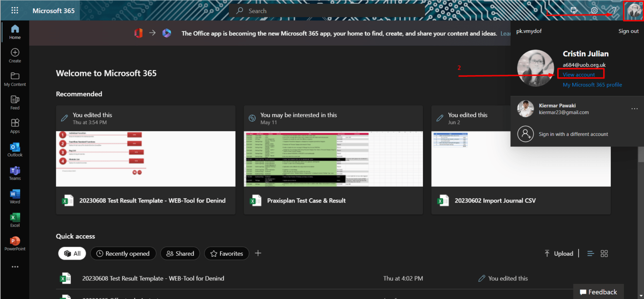
Task: Open the Settings gear icon
Action: 594,10
